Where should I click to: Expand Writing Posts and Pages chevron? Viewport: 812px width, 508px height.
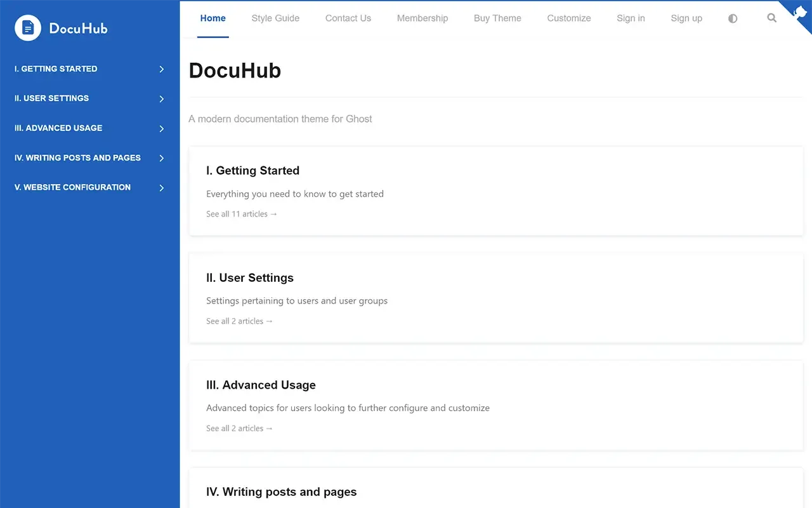pos(162,158)
